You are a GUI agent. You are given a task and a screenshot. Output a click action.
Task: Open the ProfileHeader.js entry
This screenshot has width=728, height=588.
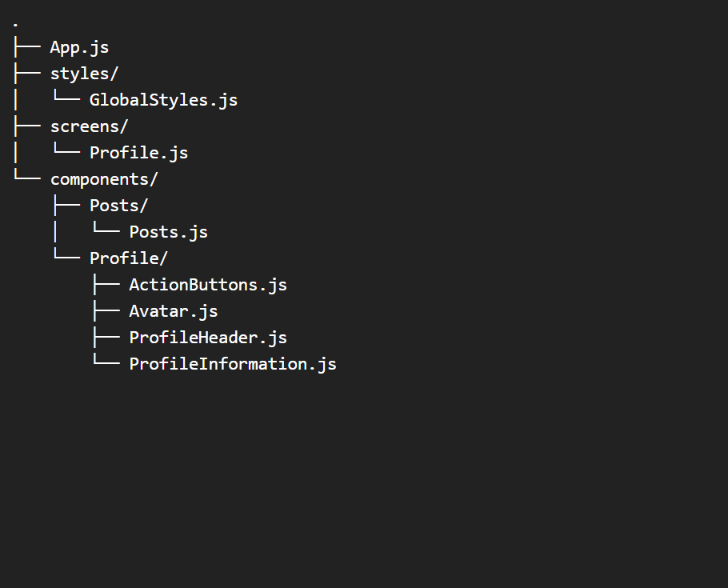pyautogui.click(x=208, y=338)
